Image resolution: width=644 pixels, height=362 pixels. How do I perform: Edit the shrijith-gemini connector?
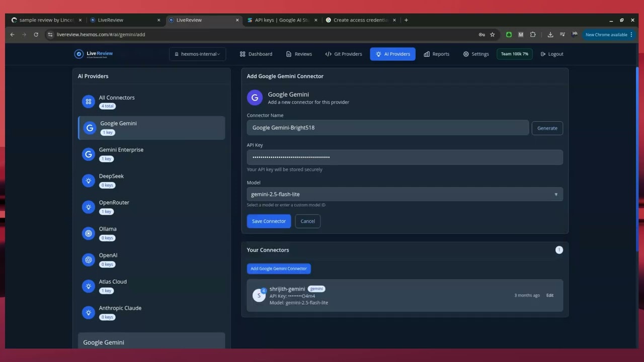click(550, 295)
